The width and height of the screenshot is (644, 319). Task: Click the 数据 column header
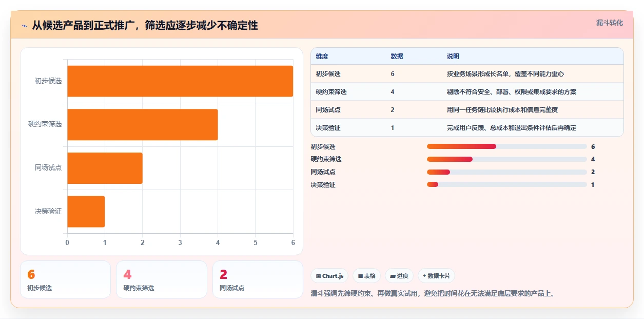pos(397,57)
